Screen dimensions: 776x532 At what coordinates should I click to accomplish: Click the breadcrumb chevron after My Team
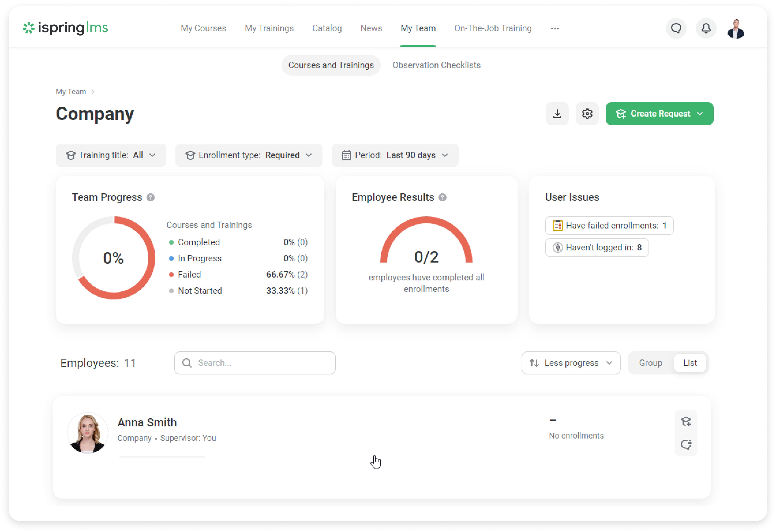(x=93, y=92)
